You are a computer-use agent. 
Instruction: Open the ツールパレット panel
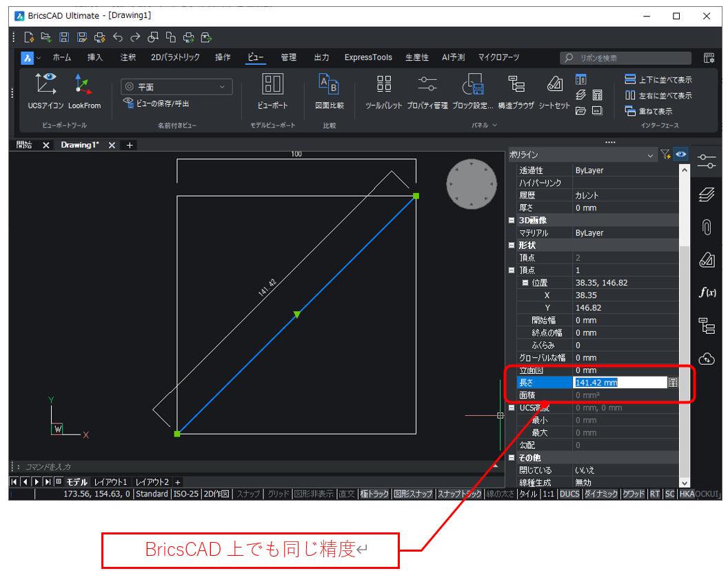tap(383, 92)
